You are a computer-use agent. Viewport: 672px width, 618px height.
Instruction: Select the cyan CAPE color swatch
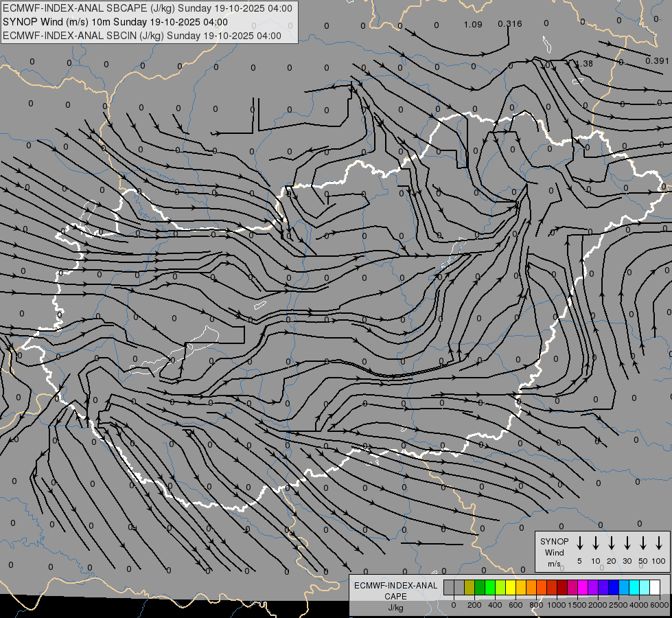(634, 587)
